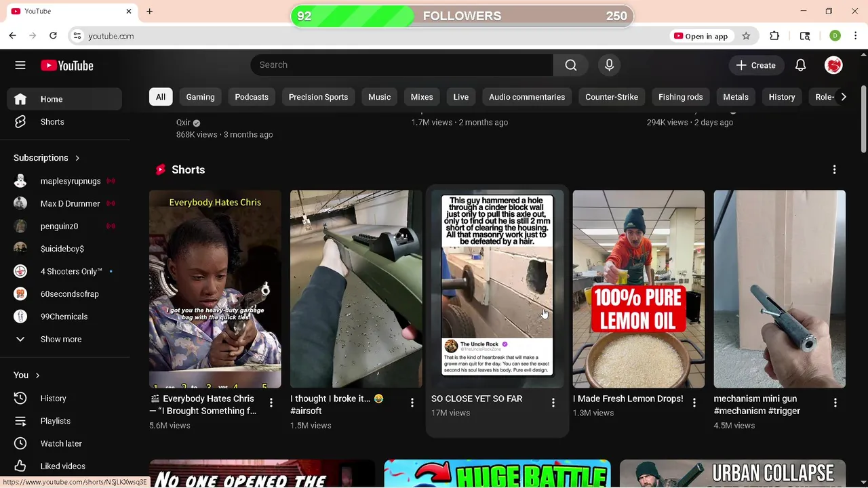This screenshot has height=488, width=868.
Task: Play Everybody Hates Chris short thumbnail
Action: click(215, 289)
